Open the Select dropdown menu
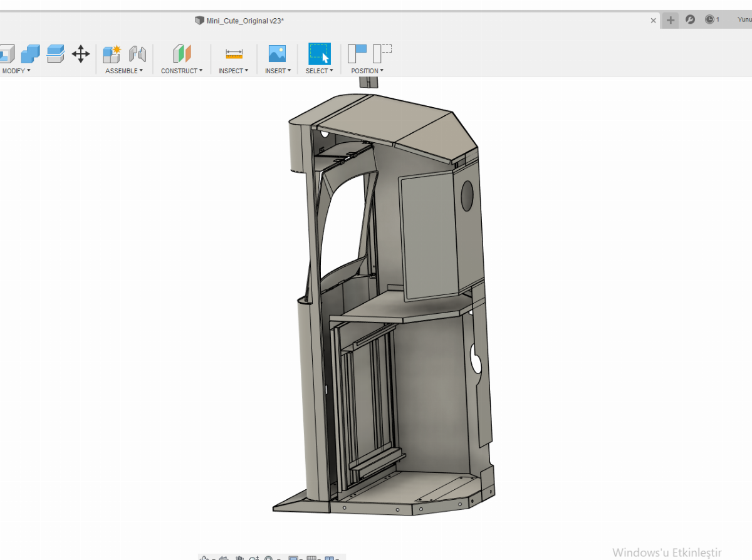The image size is (752, 560). point(319,71)
